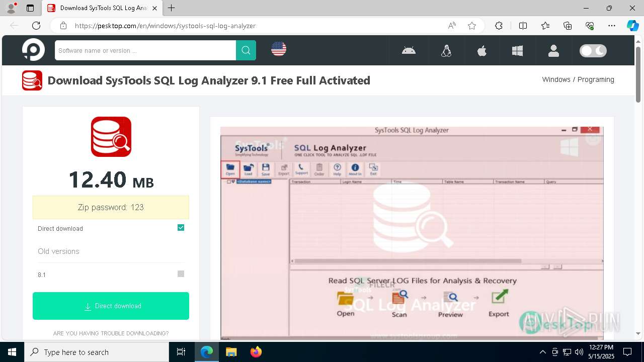Open the notifications center icon

pos(627,352)
